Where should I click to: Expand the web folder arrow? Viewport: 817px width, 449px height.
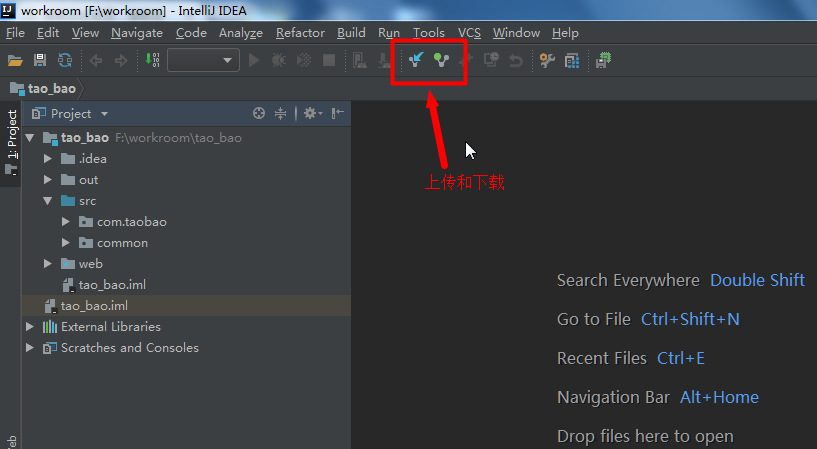coord(48,264)
